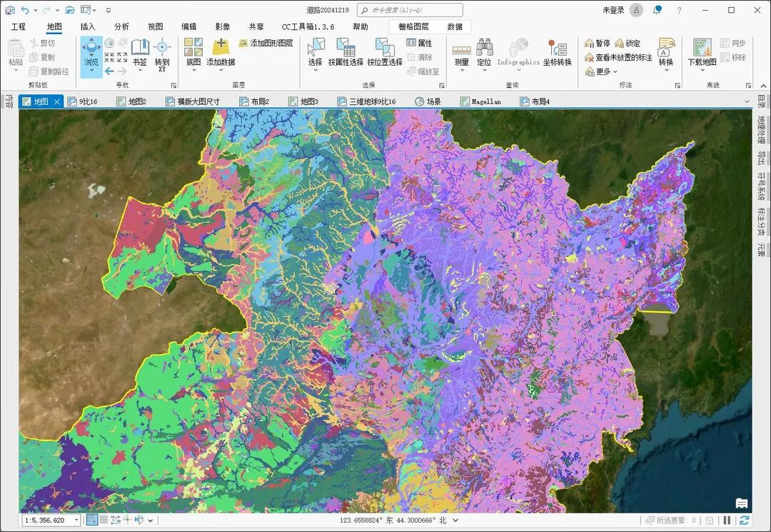Open the 地理处理 geoprocessing side pane
This screenshot has height=532, width=771.
coord(761,130)
